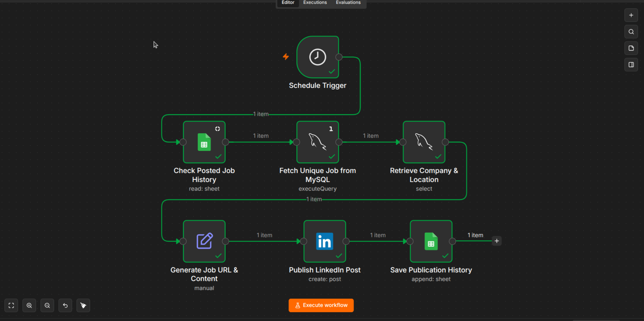
Task: Click input connector of Fetch Unique Job node
Action: pyautogui.click(x=297, y=142)
